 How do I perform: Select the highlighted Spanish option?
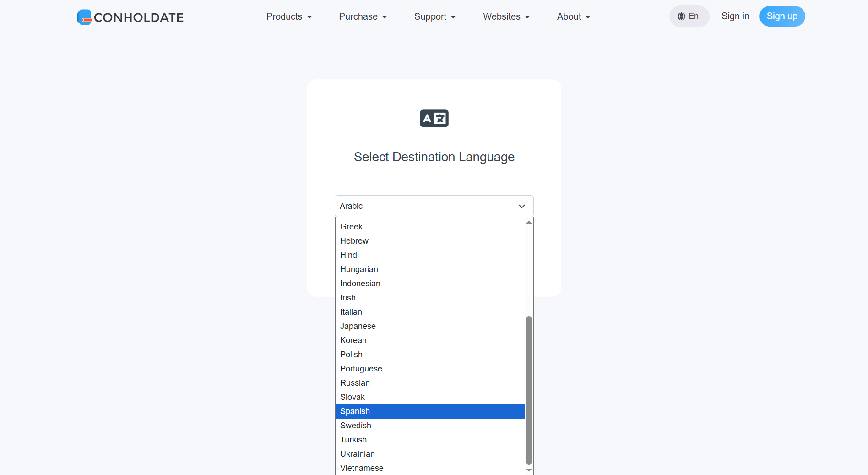pyautogui.click(x=430, y=411)
